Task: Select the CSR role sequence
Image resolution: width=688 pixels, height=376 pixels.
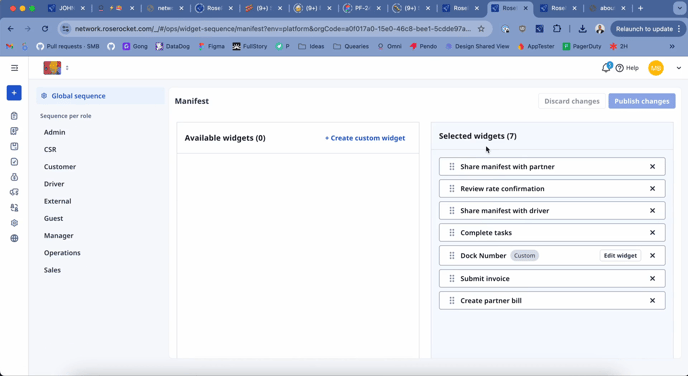Action: 50,149
